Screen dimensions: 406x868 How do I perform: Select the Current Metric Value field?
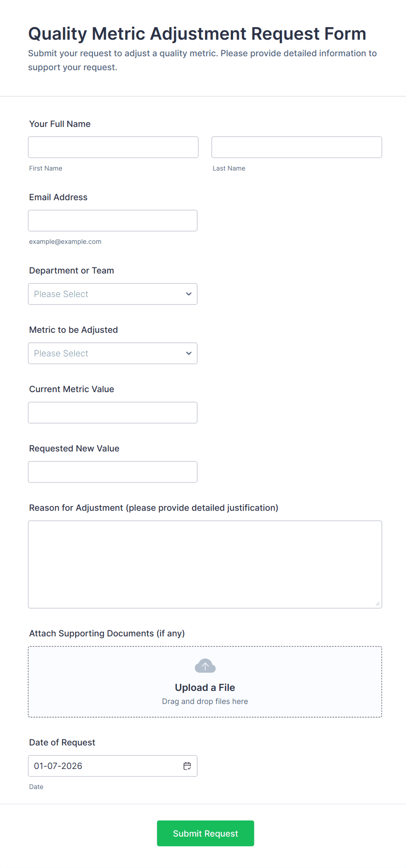(x=112, y=413)
